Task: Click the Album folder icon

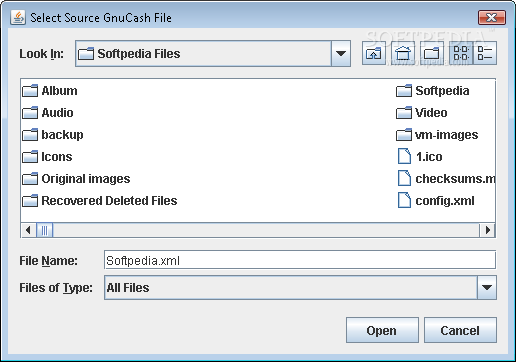Action: [30, 91]
